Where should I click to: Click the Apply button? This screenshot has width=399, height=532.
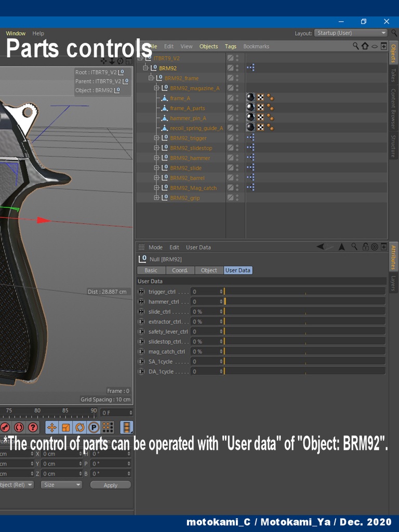[x=110, y=485]
